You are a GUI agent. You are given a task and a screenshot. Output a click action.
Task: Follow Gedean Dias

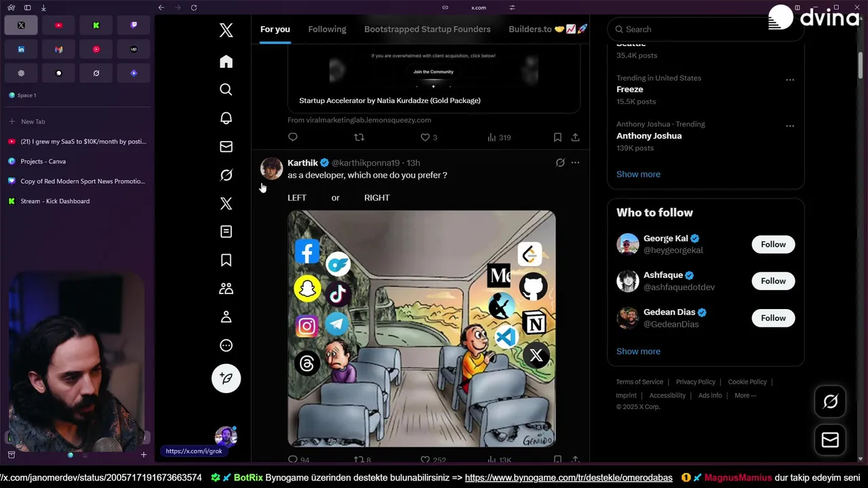coord(773,318)
